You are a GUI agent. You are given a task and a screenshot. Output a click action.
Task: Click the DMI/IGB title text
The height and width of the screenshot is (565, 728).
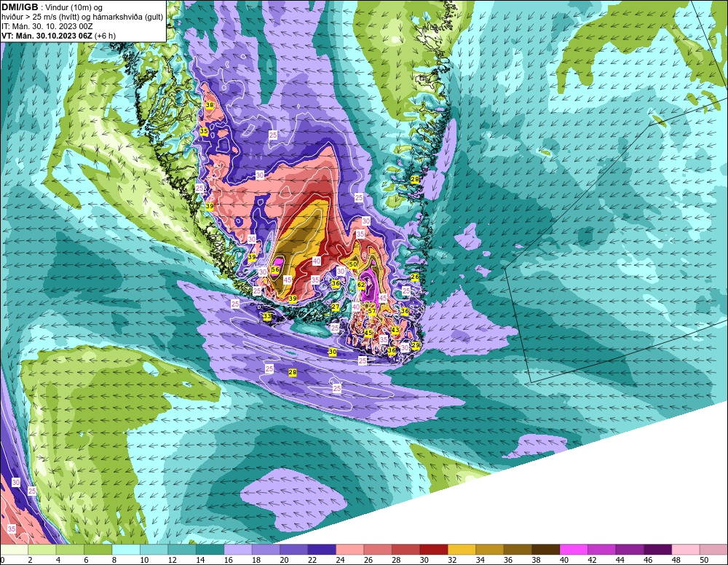coord(20,7)
